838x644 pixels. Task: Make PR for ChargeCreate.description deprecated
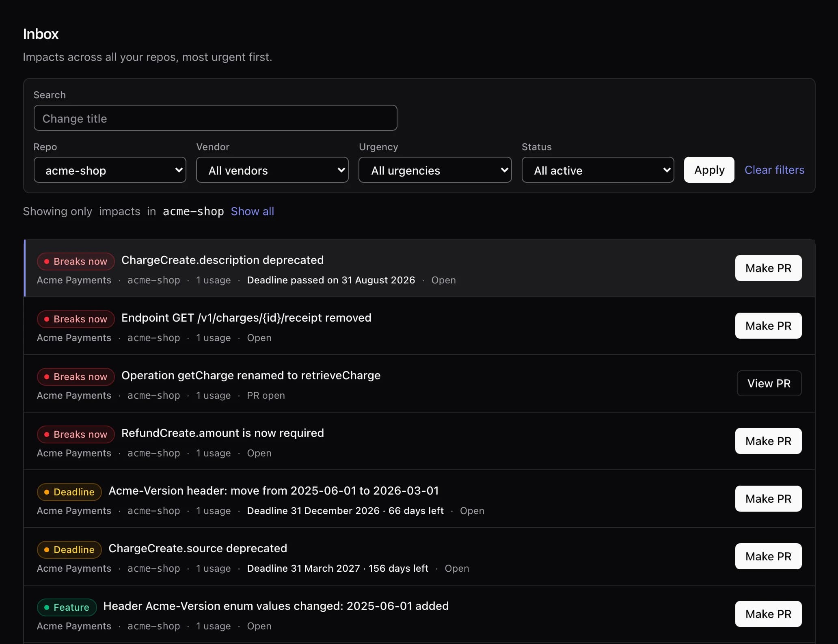click(768, 268)
